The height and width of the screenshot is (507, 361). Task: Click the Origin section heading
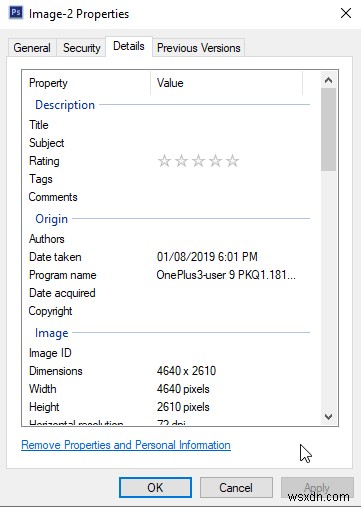click(x=52, y=219)
